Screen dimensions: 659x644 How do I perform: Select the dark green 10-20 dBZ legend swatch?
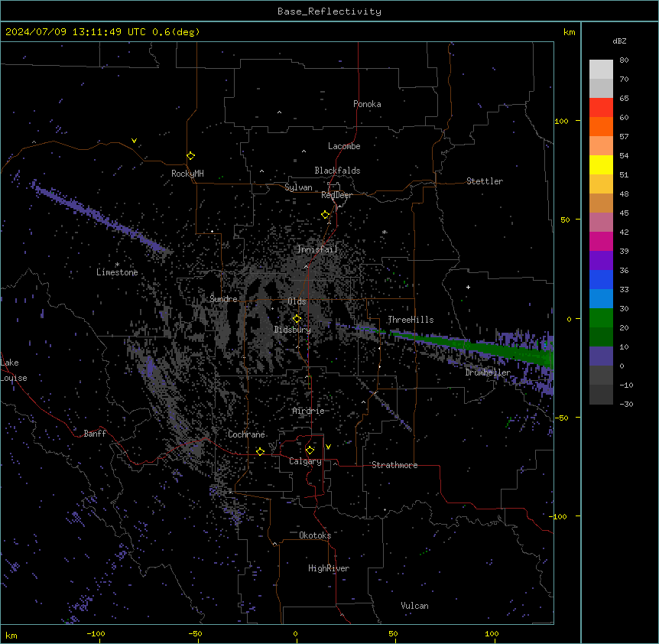point(601,337)
